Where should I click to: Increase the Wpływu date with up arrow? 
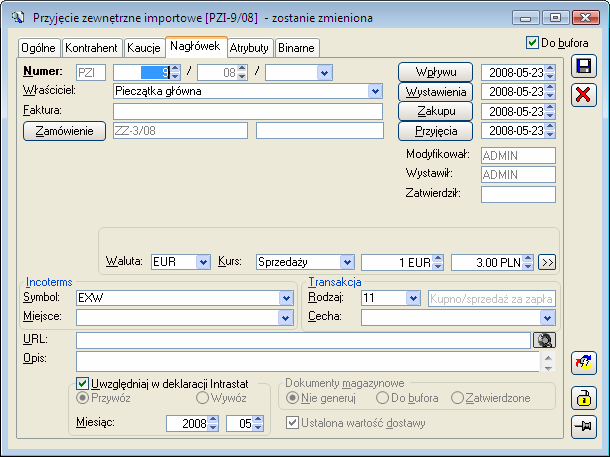pos(550,68)
